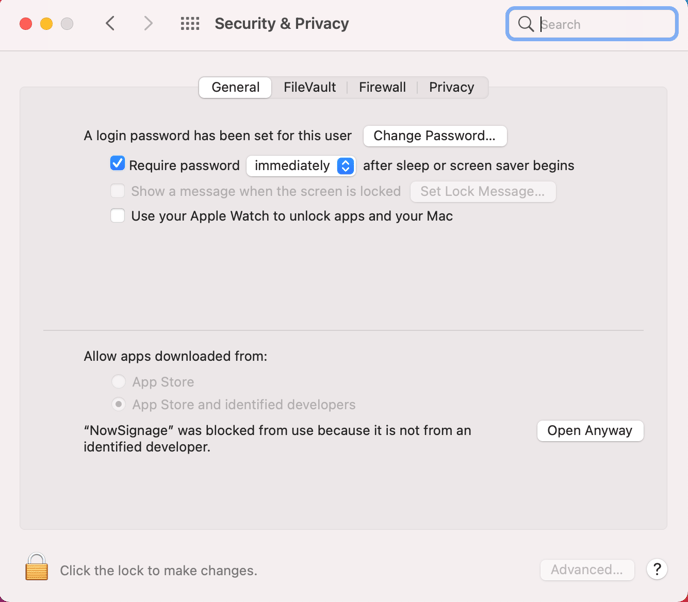Enable Apple Watch unlock checkbox
688x602 pixels.
tap(118, 216)
